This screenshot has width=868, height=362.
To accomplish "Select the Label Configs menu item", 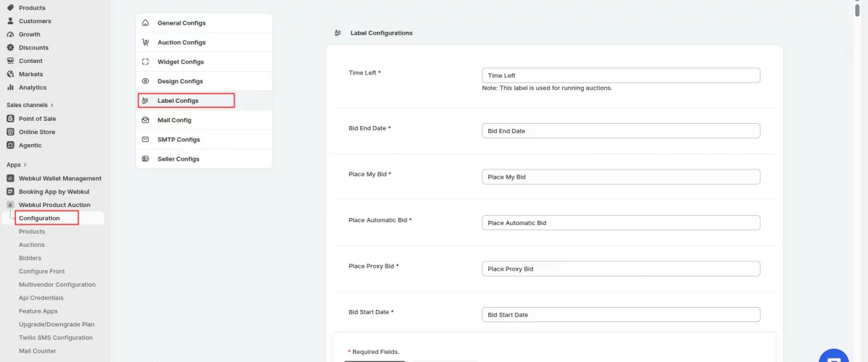I will click(x=204, y=101).
